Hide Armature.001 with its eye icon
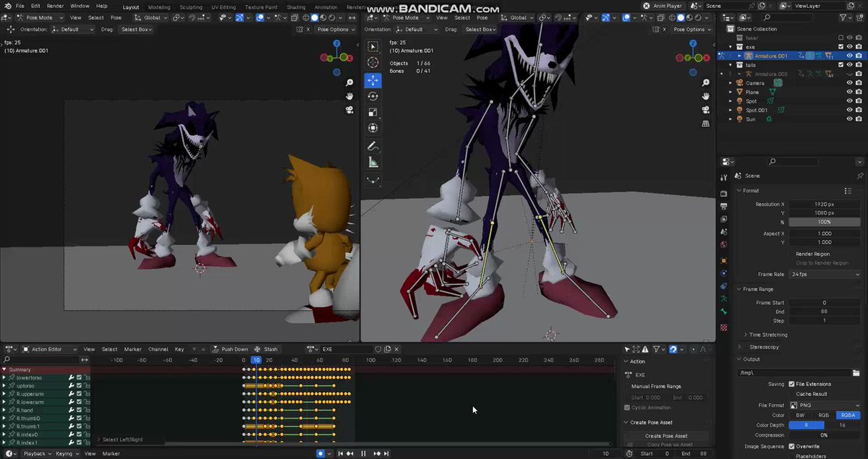Image resolution: width=868 pixels, height=459 pixels. point(849,56)
